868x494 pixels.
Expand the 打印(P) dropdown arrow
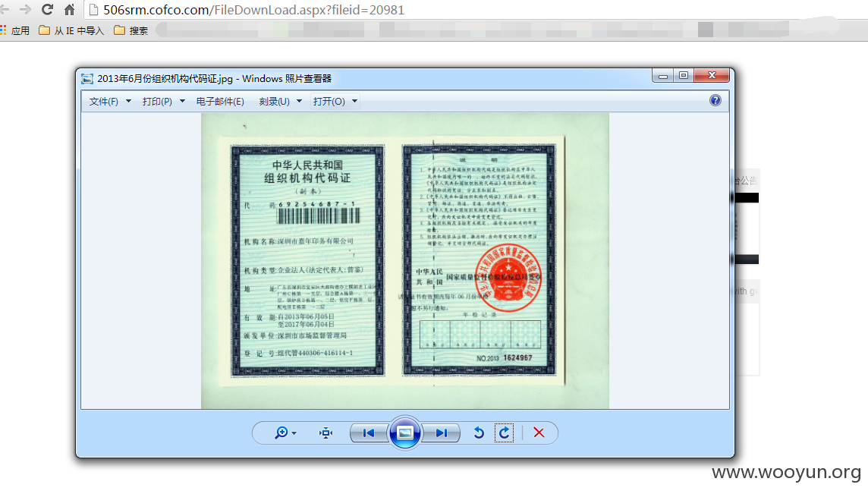(182, 101)
